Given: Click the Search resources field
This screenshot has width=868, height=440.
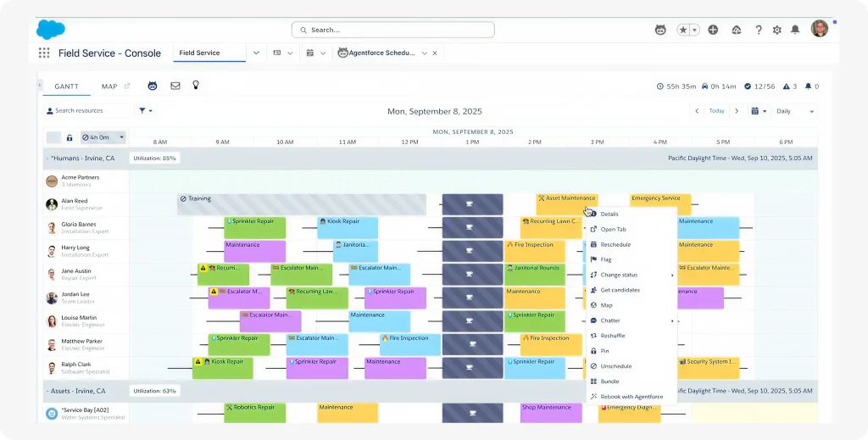Looking at the screenshot, I should pyautogui.click(x=86, y=111).
